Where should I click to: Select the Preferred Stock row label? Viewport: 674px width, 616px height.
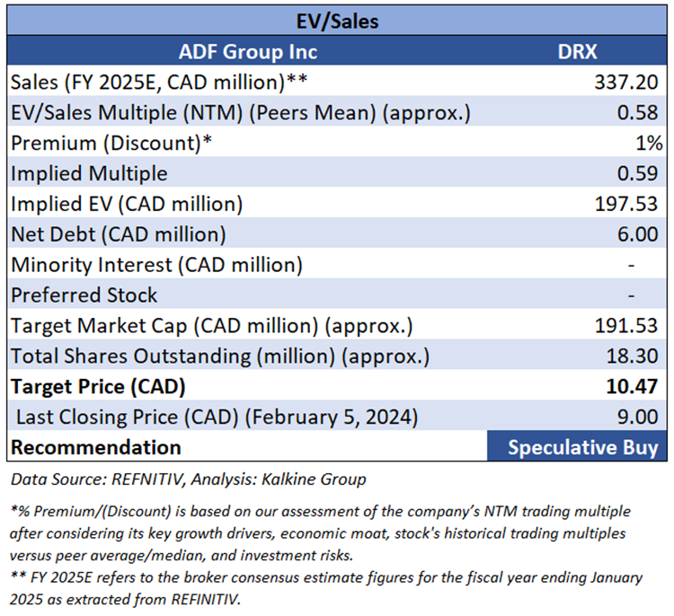84,295
